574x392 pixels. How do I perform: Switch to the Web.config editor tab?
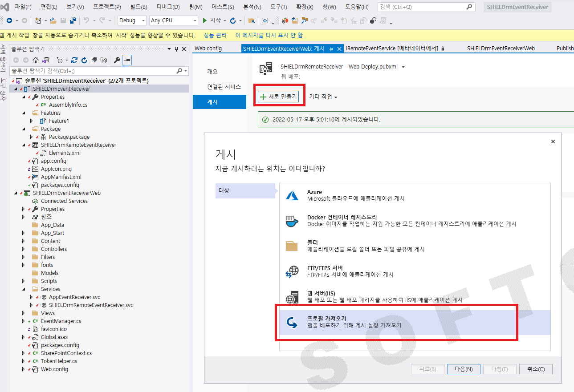(208, 48)
